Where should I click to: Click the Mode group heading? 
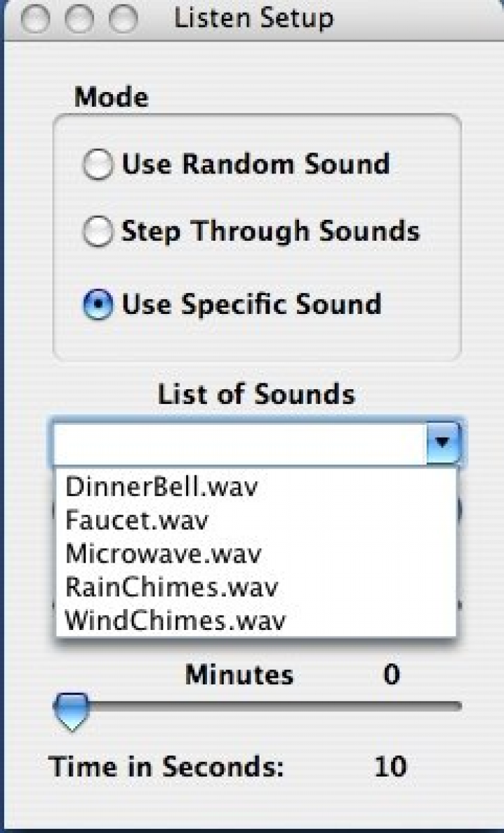111,97
